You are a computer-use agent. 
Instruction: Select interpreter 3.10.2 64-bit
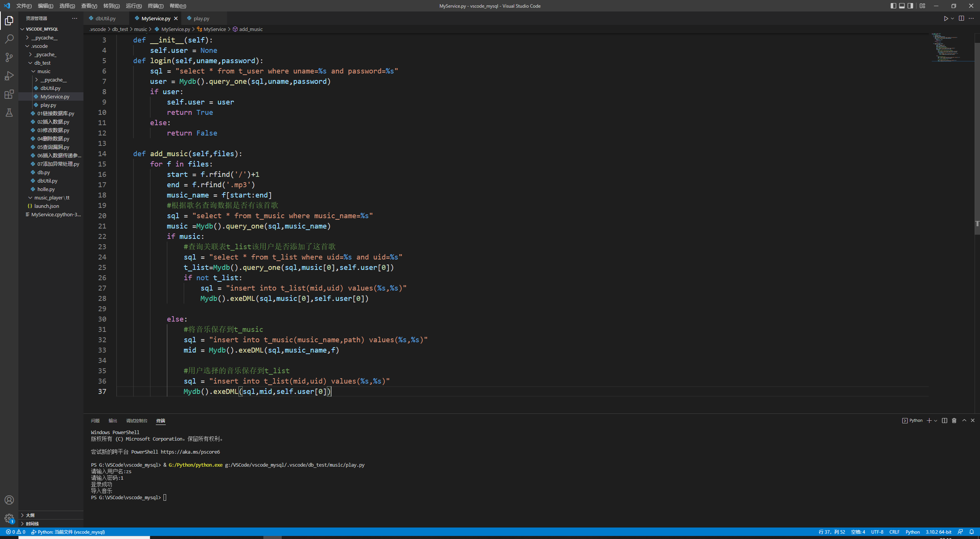938,532
